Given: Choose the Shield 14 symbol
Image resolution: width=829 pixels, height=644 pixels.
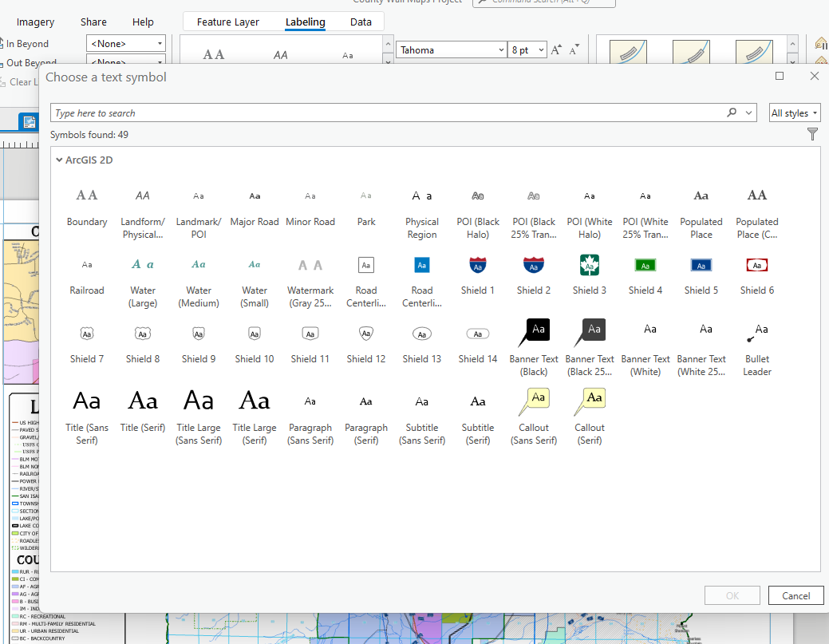Looking at the screenshot, I should 477,334.
